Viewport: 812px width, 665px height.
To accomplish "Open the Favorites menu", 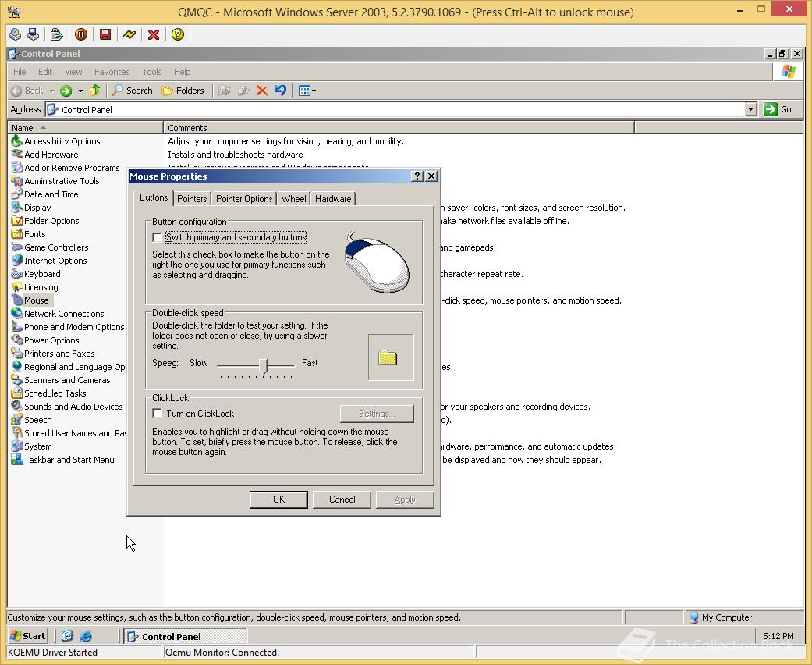I will pyautogui.click(x=112, y=72).
